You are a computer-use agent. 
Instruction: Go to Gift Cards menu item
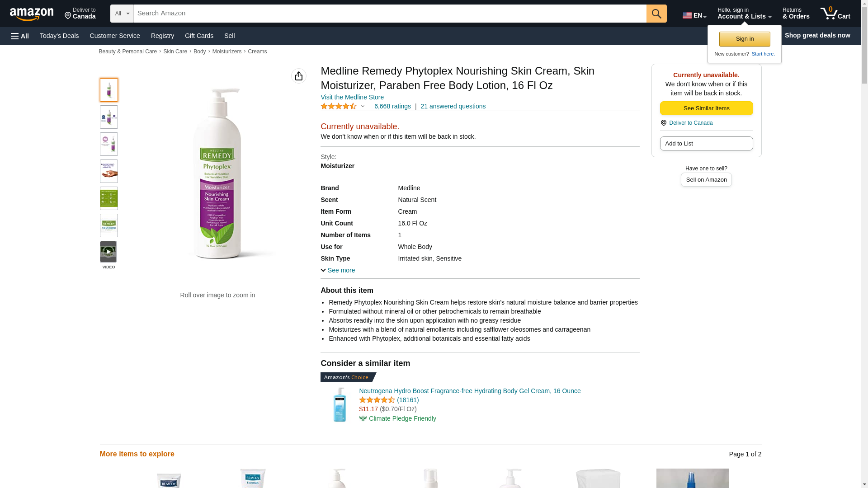coord(199,36)
